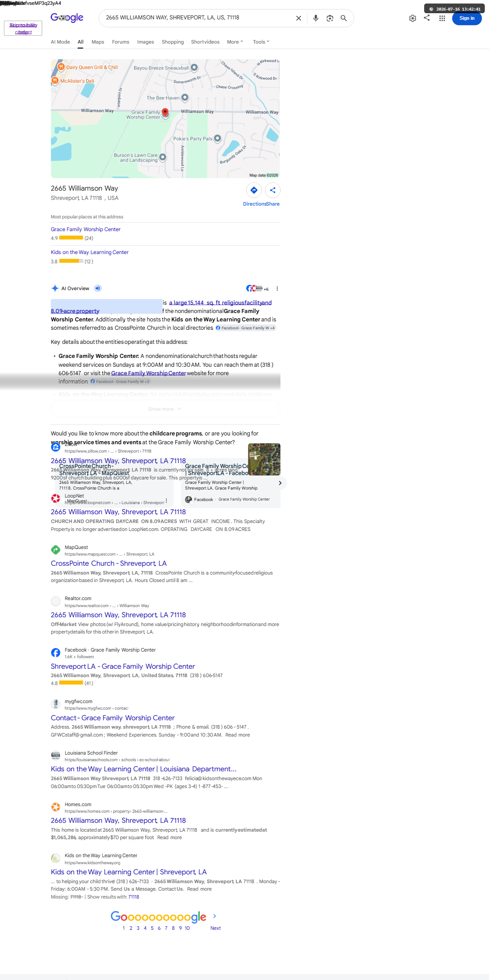Open search by image lens icon
This screenshot has height=980, width=495.
coord(330,18)
